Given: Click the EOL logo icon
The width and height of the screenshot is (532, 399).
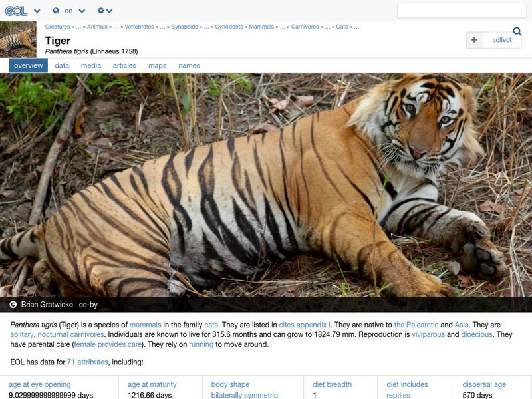Looking at the screenshot, I should [17, 11].
